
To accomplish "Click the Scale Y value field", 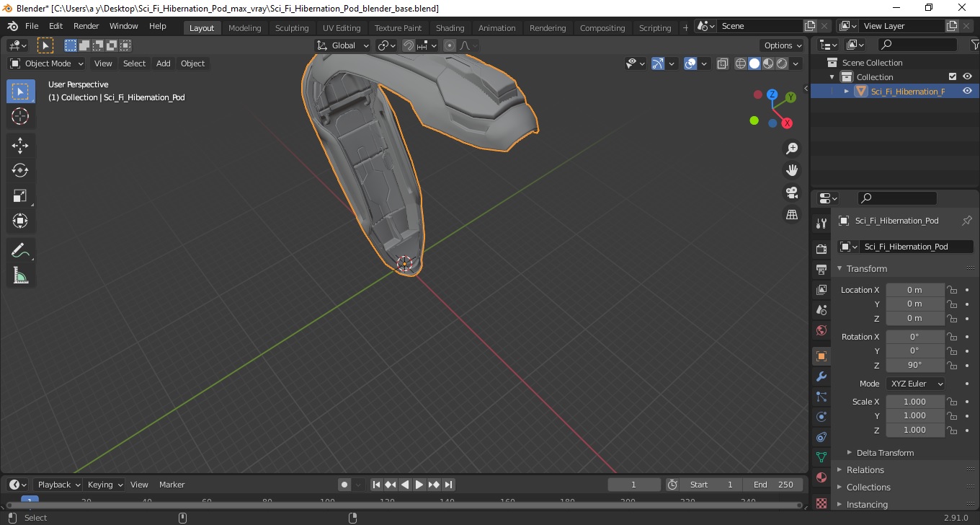I will pyautogui.click(x=914, y=415).
